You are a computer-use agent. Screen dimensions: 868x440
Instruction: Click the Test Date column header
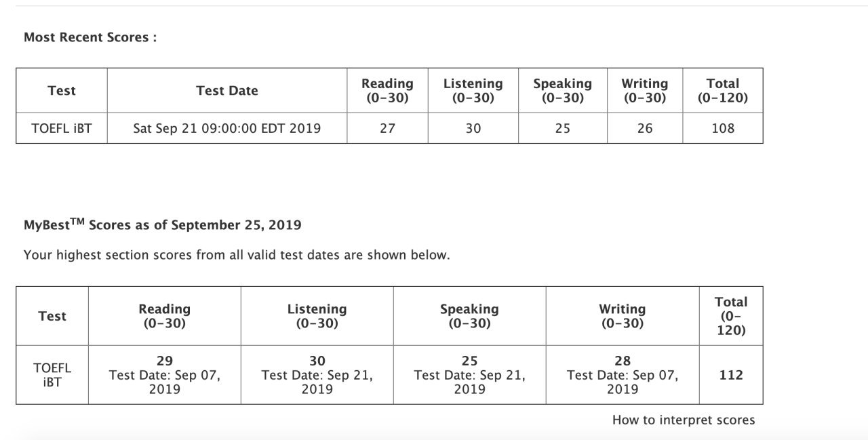(227, 91)
